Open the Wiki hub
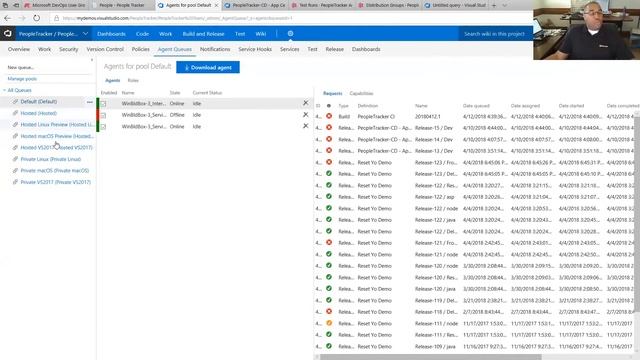 pos(261,34)
